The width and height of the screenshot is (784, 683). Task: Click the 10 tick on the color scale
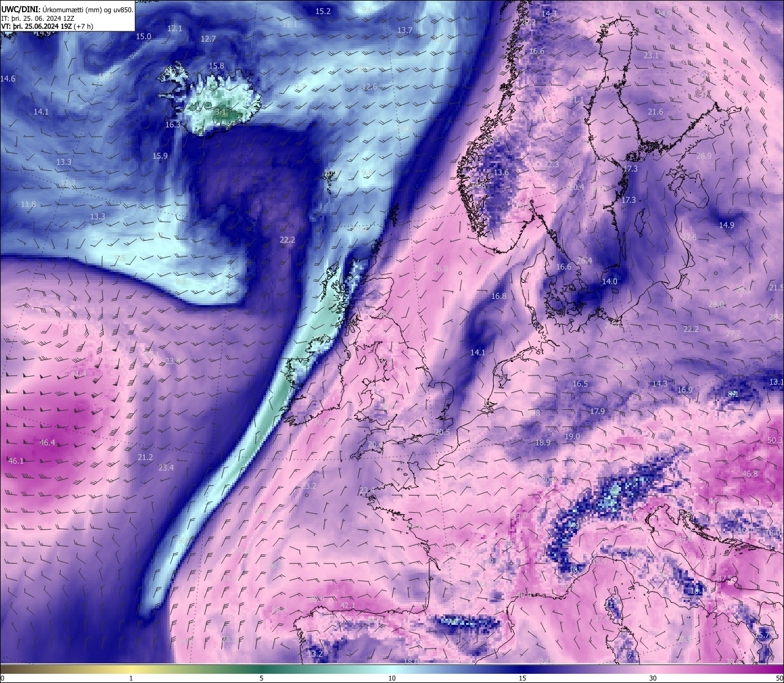392,678
